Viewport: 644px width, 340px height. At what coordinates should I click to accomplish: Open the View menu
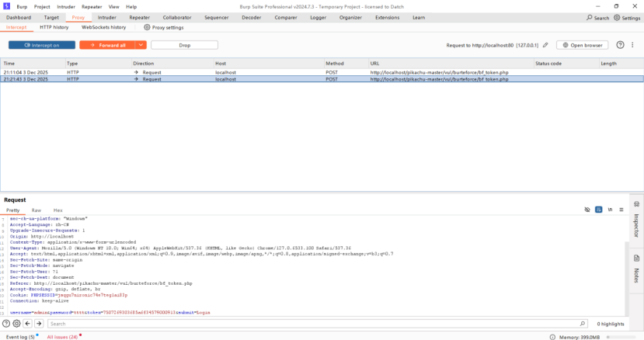(x=113, y=6)
